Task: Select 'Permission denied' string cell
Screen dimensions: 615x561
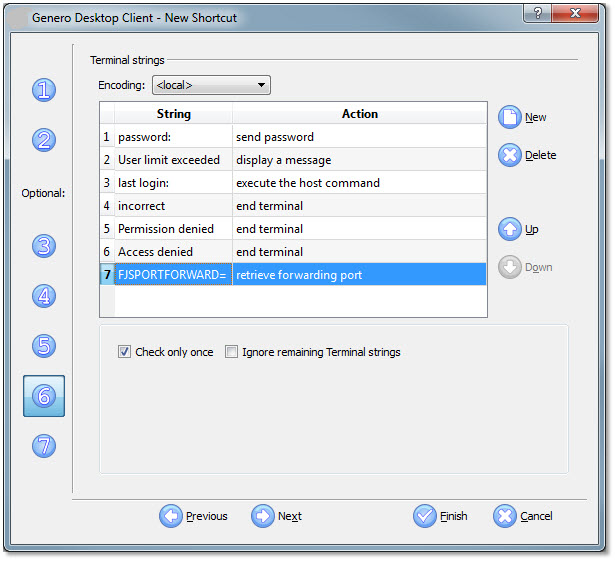Action: [173, 228]
